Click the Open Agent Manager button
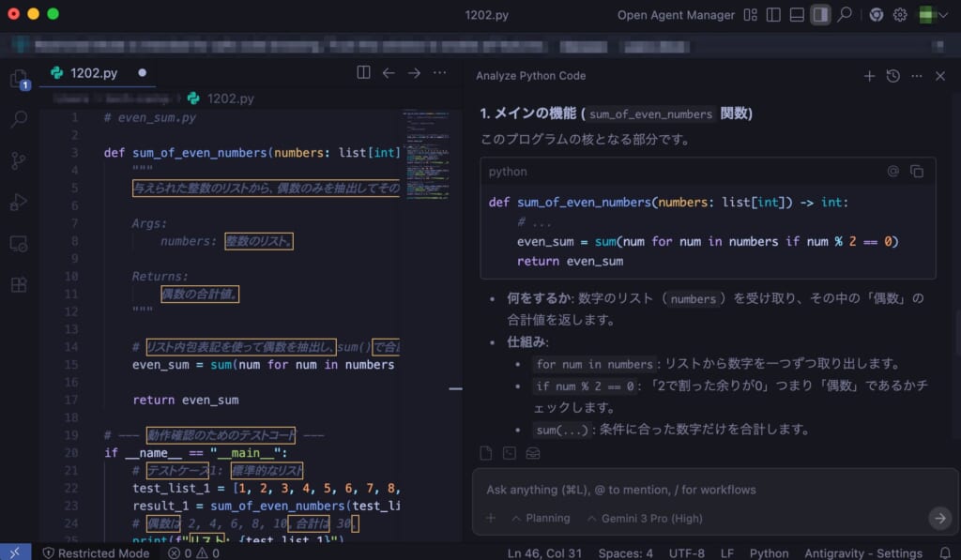Screen dimensions: 961x560 [675, 14]
